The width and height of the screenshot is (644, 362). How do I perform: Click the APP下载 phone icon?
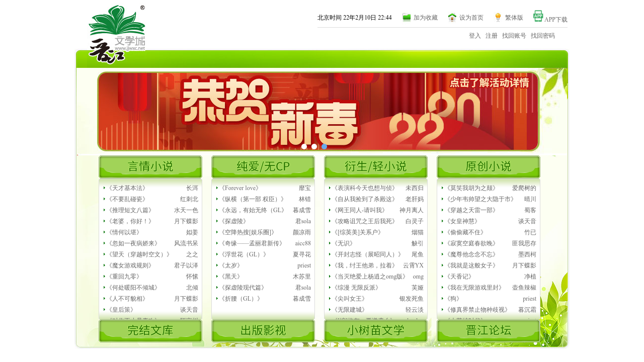(538, 16)
